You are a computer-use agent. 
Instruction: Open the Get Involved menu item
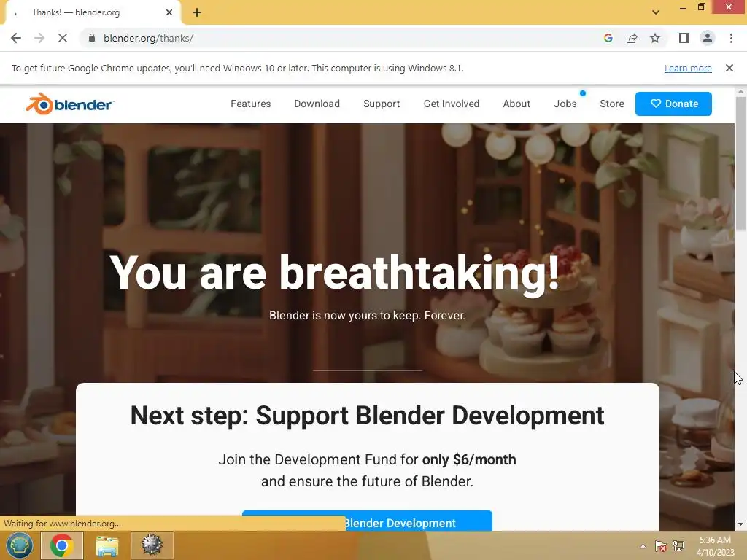click(x=451, y=104)
